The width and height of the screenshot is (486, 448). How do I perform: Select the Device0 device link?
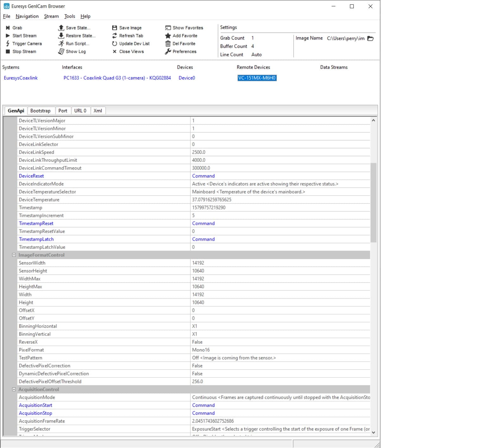click(187, 78)
